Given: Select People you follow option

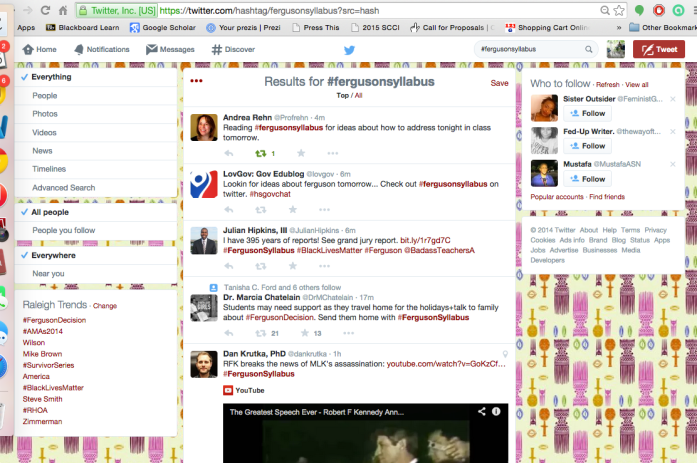Looking at the screenshot, I should (96, 230).
